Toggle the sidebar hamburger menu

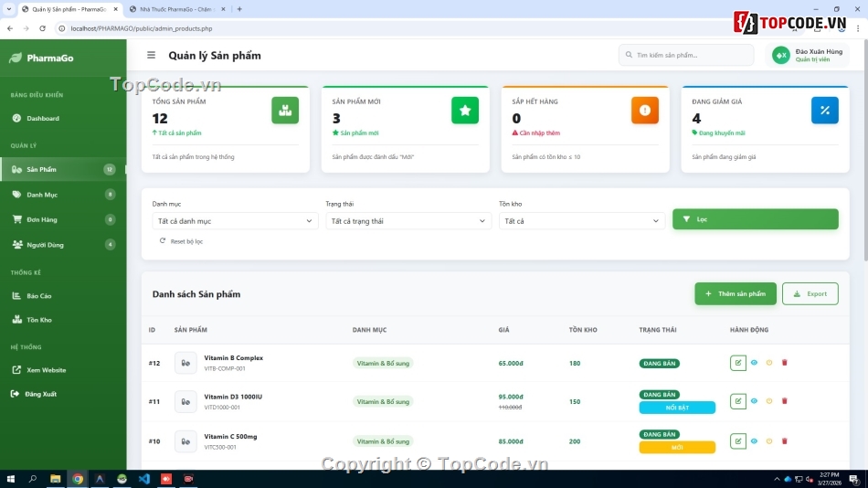pyautogui.click(x=151, y=56)
